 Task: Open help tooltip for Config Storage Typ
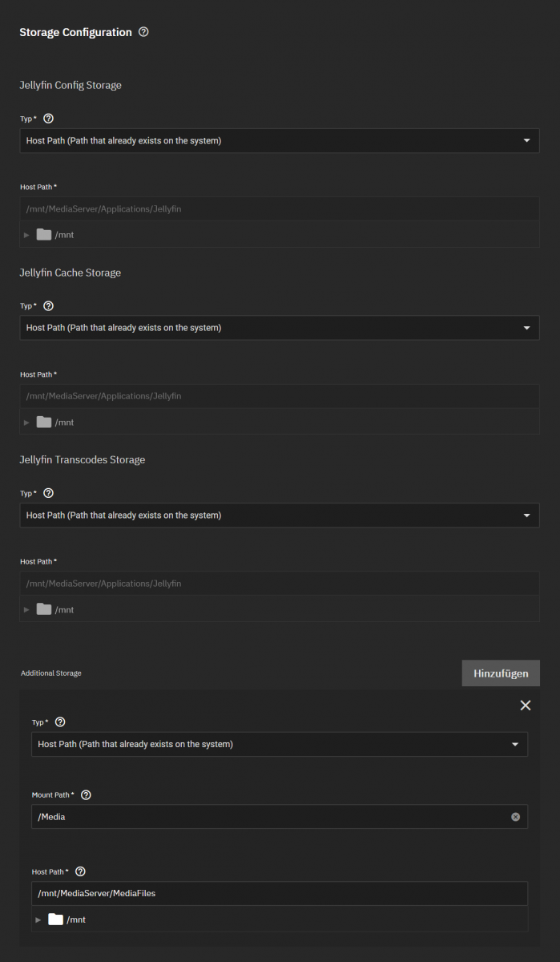point(48,119)
